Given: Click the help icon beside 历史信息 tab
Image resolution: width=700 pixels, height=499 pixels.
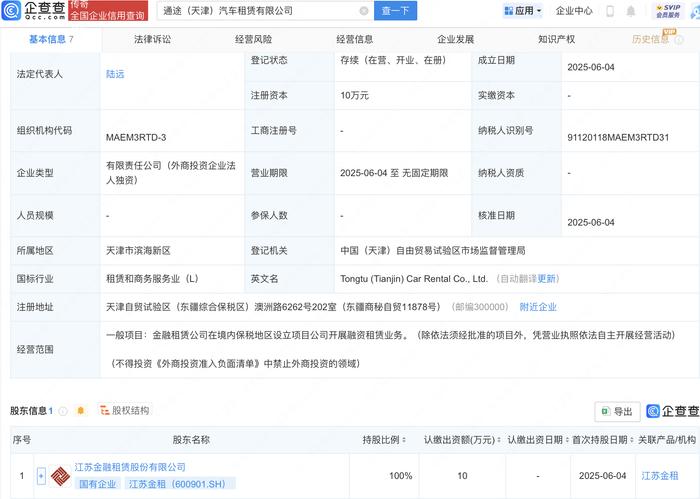Looking at the screenshot, I should 679,40.
